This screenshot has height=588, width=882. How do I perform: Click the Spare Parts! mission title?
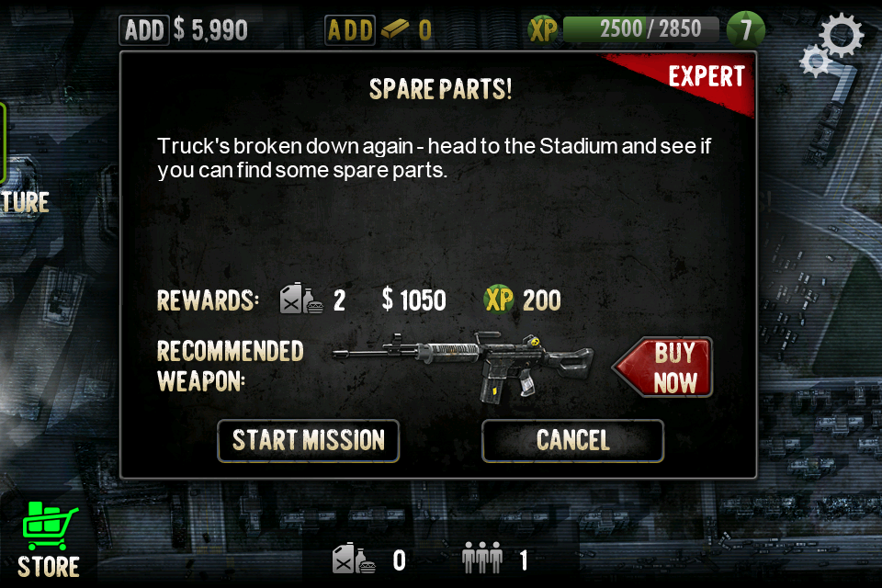click(x=440, y=89)
